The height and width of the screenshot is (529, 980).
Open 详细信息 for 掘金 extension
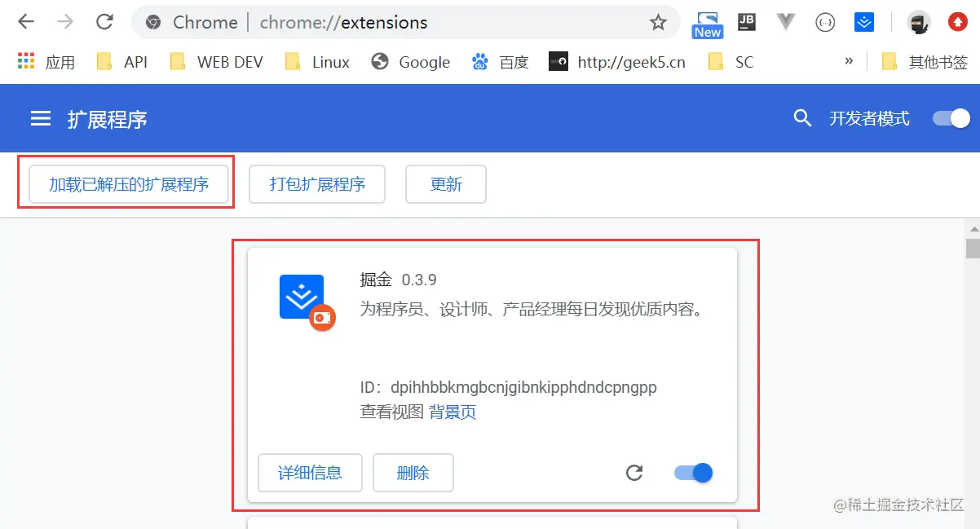[x=310, y=473]
